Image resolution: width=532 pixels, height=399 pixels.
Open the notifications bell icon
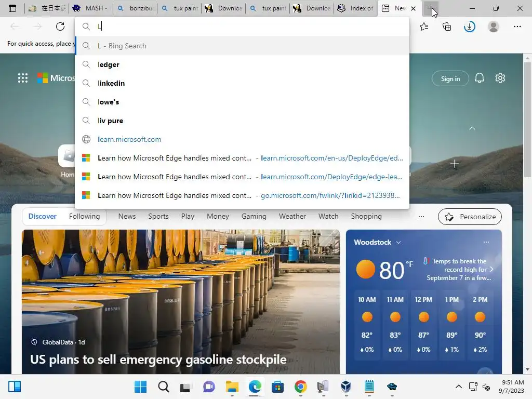pos(480,78)
